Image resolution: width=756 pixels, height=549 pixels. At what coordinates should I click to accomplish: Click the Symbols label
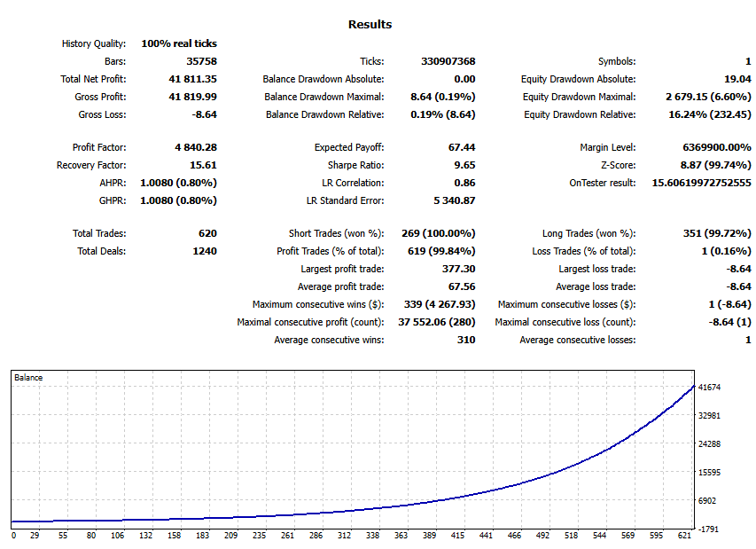[x=617, y=61]
